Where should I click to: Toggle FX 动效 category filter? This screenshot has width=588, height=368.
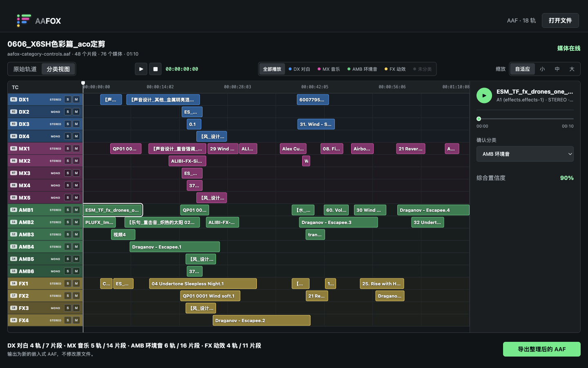(x=395, y=69)
